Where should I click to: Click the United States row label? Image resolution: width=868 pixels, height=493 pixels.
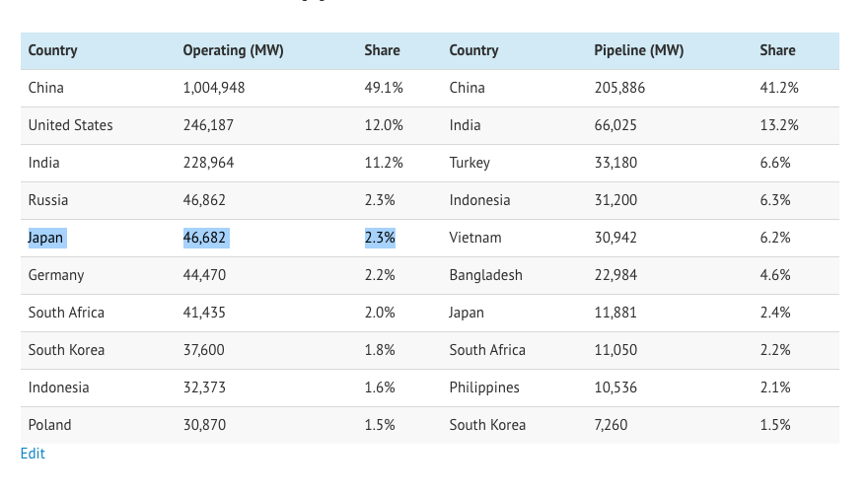click(x=70, y=125)
